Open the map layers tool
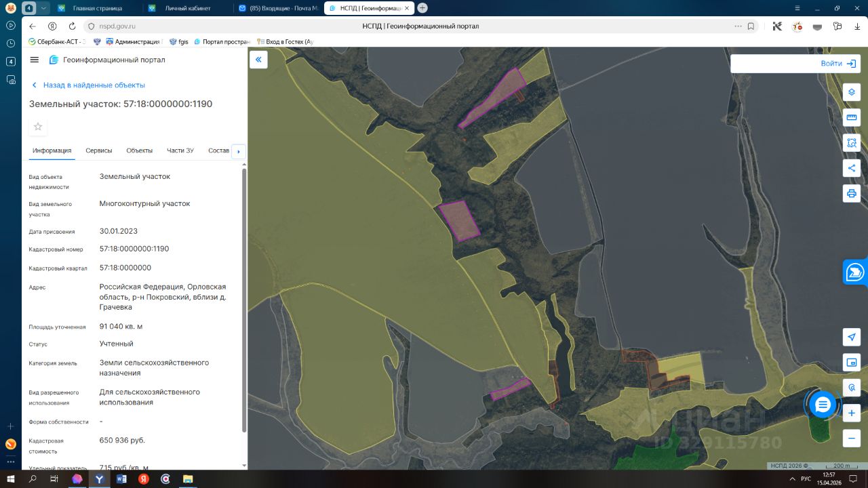 coord(852,91)
